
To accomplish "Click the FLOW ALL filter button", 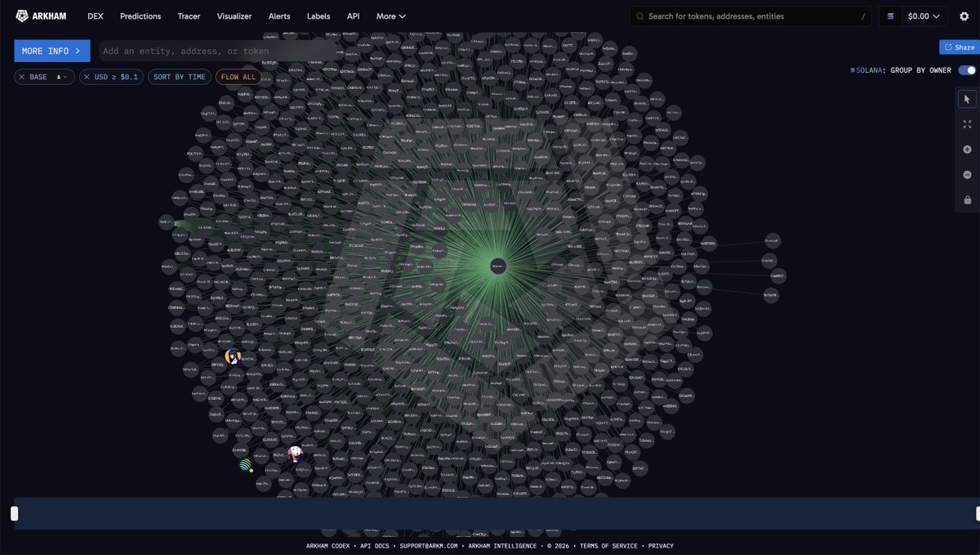I will tap(238, 77).
